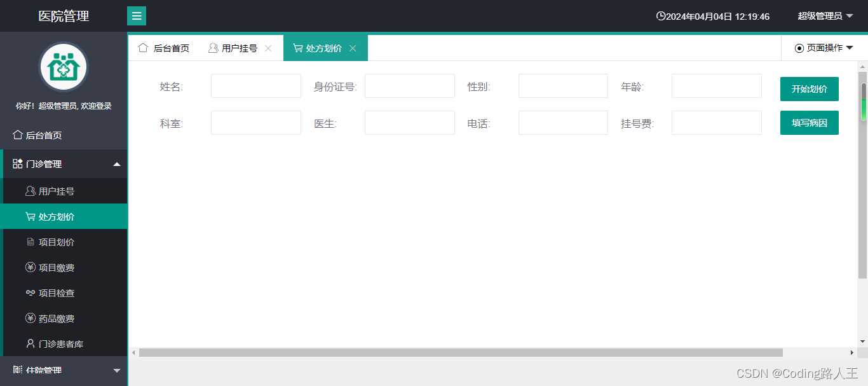Click the 姓名 input field
Screen dimensions: 868x386
[x=256, y=86]
